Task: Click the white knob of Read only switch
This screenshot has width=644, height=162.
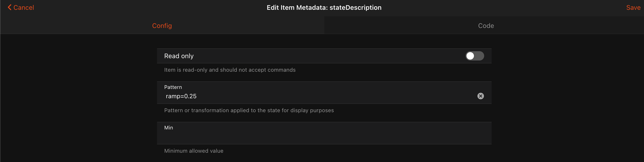Action: pos(470,56)
